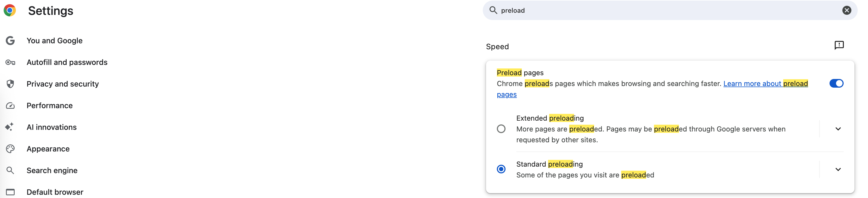Expand Extended preloading details chevron
Viewport: 868px width, 198px height.
tap(838, 129)
